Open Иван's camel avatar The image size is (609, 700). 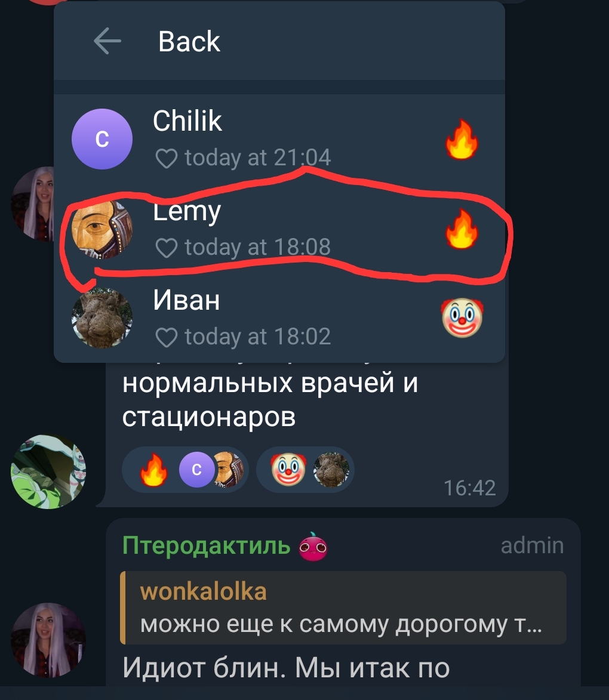102,318
